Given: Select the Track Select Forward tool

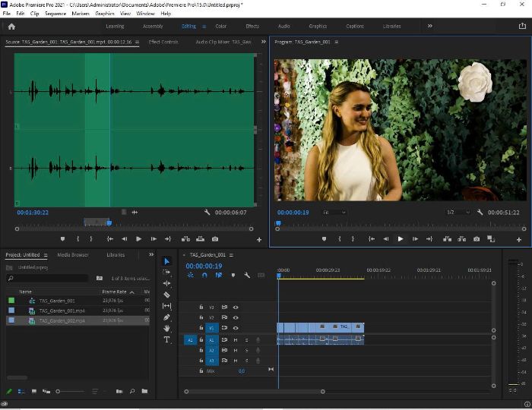Looking at the screenshot, I should 166,272.
